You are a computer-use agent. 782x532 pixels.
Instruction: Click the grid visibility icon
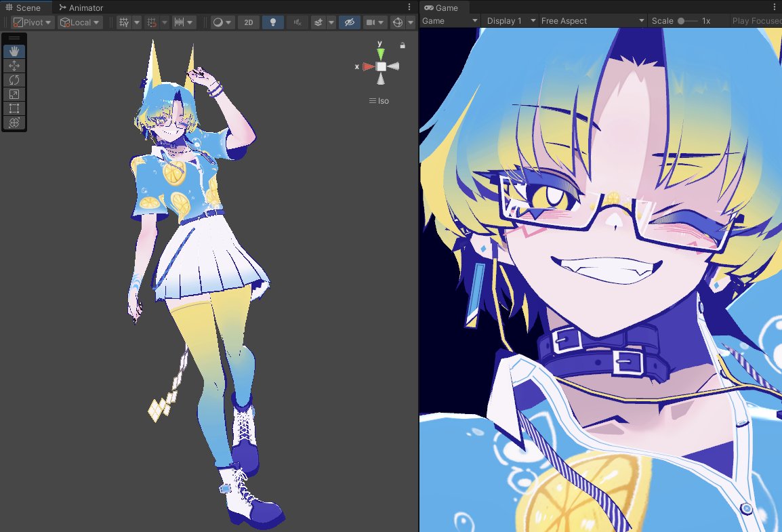pos(124,22)
